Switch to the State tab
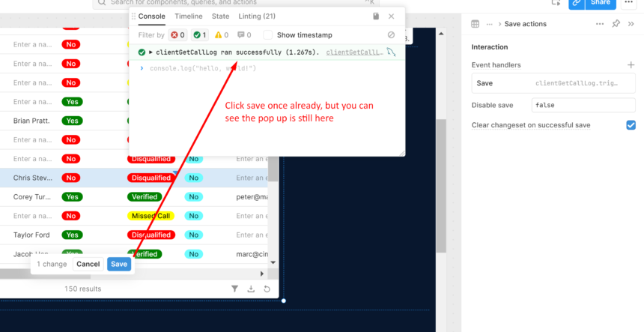Screen dimensions: 644x332 (x=221, y=16)
